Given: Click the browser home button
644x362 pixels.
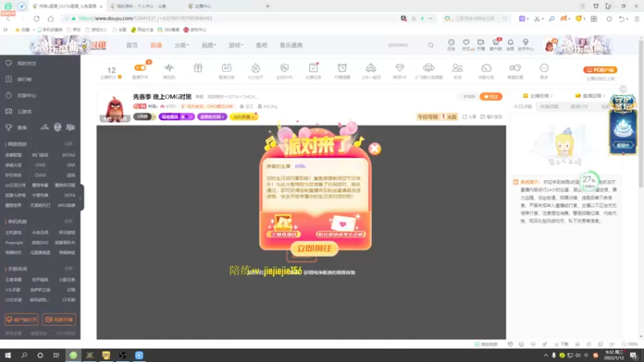Looking at the screenshot, I should pyautogui.click(x=51, y=19).
